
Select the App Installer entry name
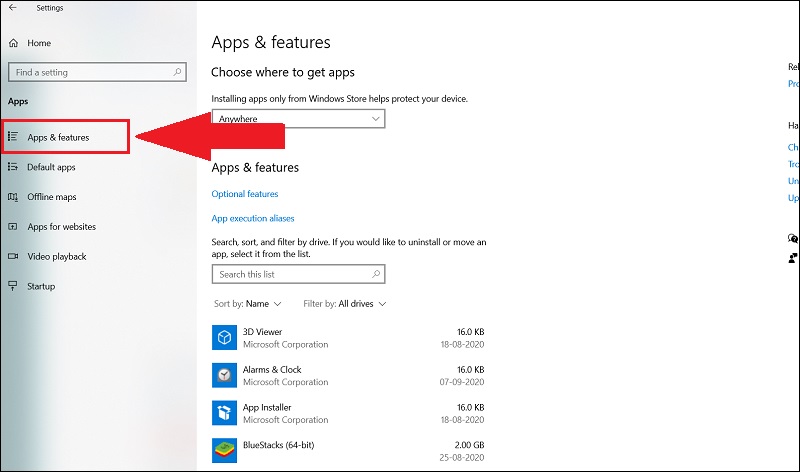pyautogui.click(x=267, y=407)
